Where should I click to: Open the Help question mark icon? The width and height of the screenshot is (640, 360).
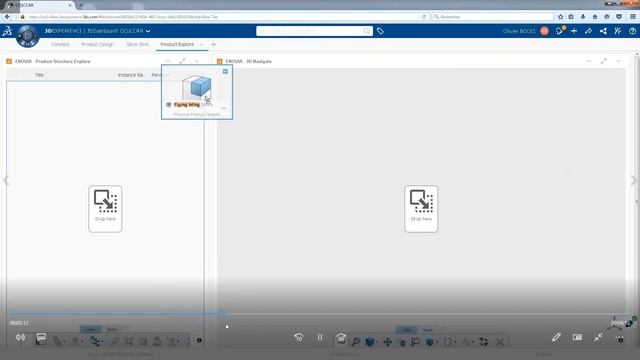pos(632,31)
